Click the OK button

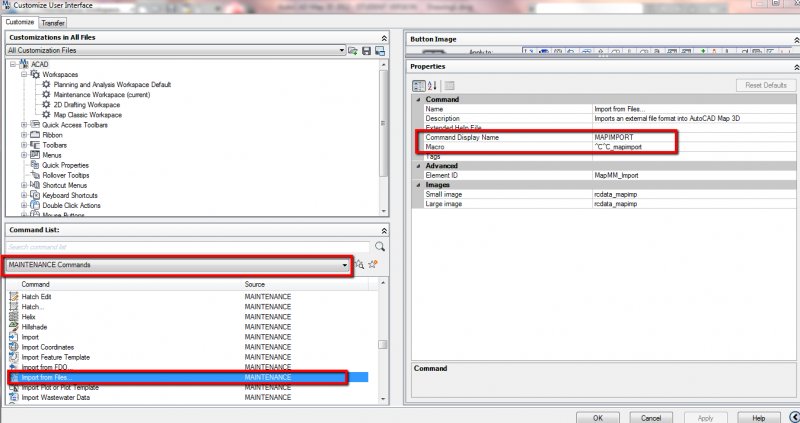(598, 418)
